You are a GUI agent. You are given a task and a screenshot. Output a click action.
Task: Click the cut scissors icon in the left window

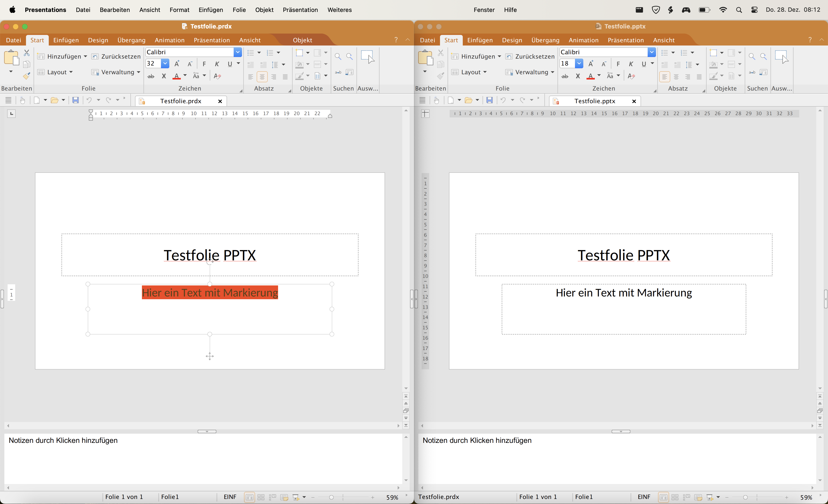point(26,53)
